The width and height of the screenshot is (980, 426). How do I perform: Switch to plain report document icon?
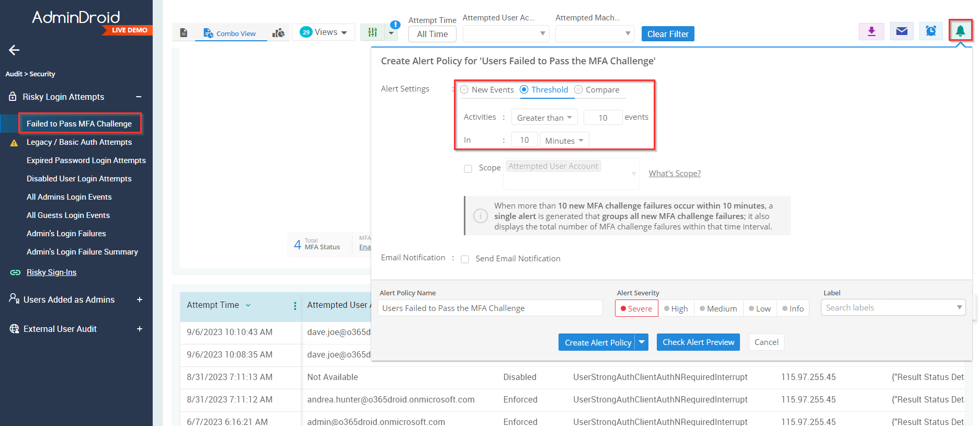(184, 33)
